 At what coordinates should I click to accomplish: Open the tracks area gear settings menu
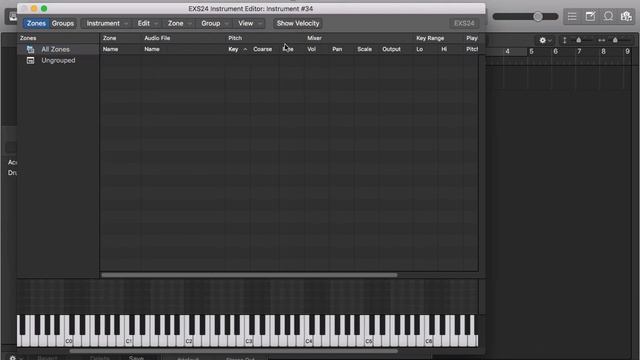click(544, 40)
